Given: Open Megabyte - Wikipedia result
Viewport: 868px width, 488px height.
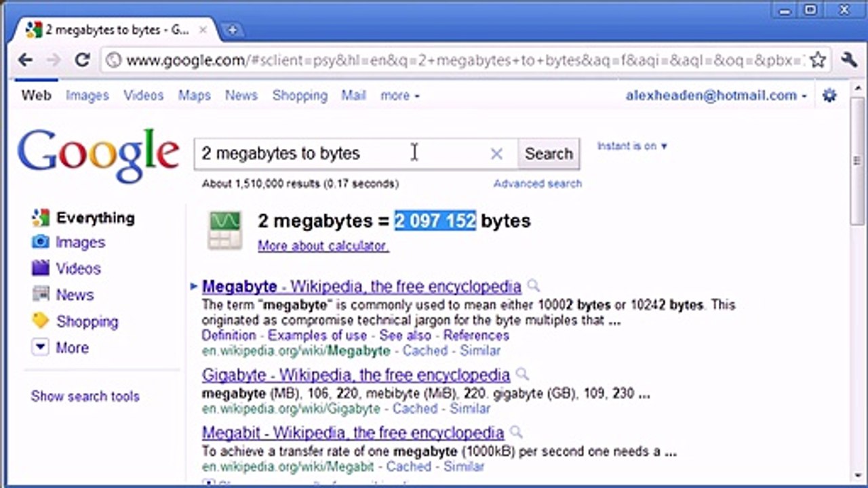Looking at the screenshot, I should tap(361, 286).
